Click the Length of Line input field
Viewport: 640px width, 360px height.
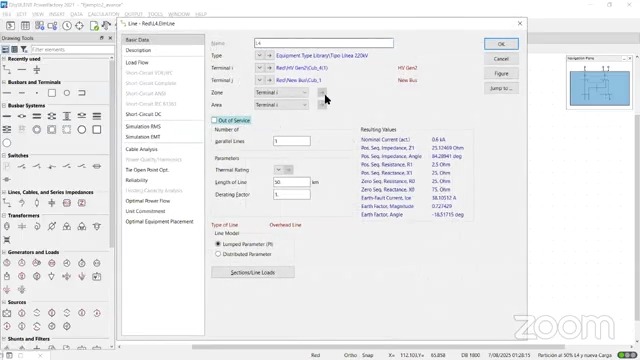(x=291, y=182)
